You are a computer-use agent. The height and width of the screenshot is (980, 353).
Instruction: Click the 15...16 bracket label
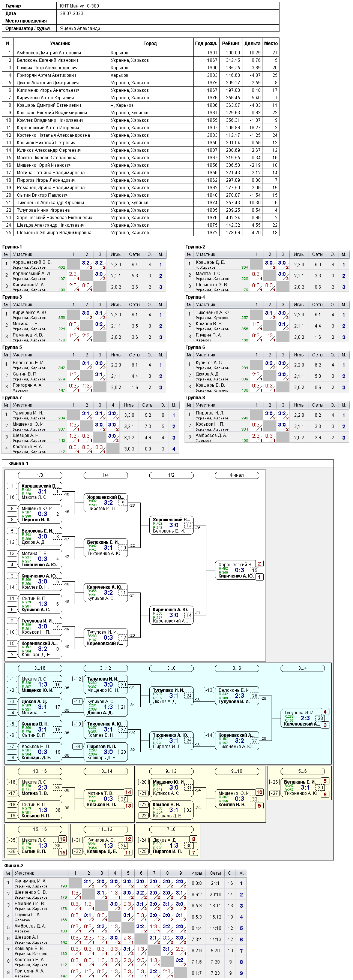(x=40, y=829)
